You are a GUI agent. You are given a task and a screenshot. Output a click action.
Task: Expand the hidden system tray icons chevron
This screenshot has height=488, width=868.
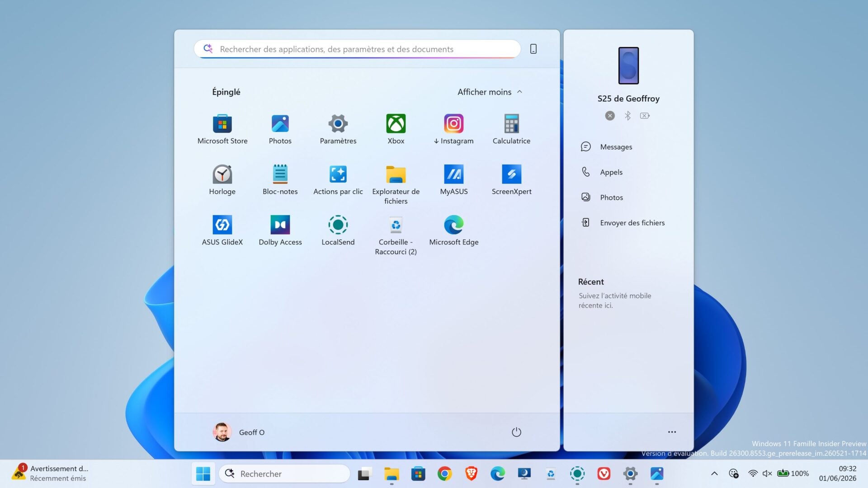pyautogui.click(x=714, y=474)
